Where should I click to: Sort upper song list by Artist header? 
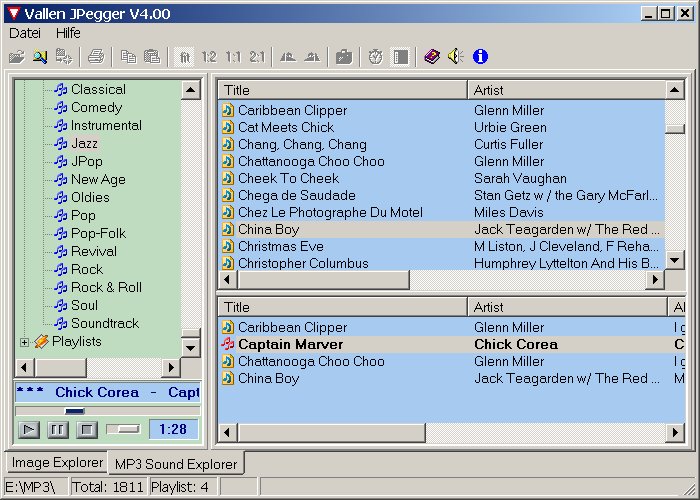click(x=567, y=90)
